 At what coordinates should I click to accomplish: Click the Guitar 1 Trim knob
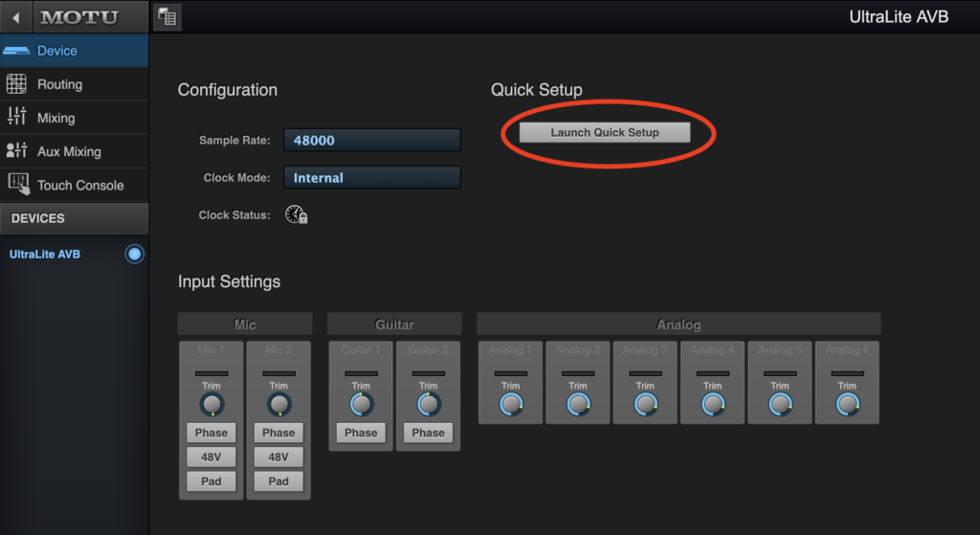pyautogui.click(x=361, y=405)
